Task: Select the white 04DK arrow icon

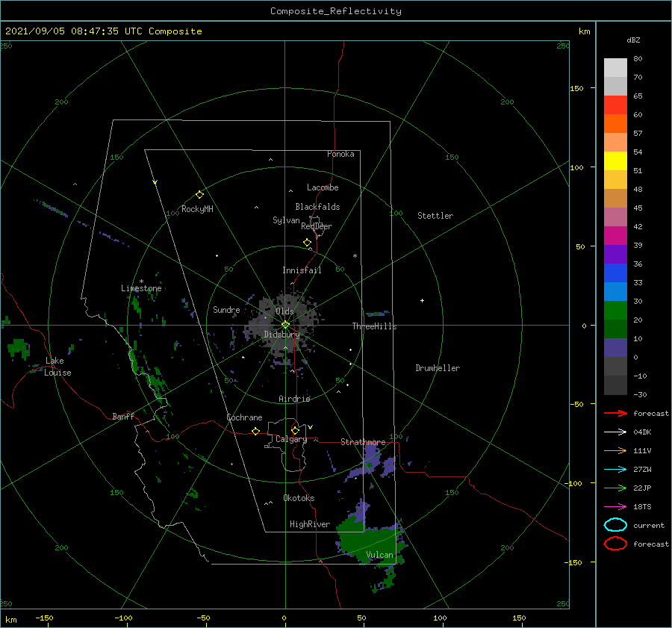Action: coord(615,432)
